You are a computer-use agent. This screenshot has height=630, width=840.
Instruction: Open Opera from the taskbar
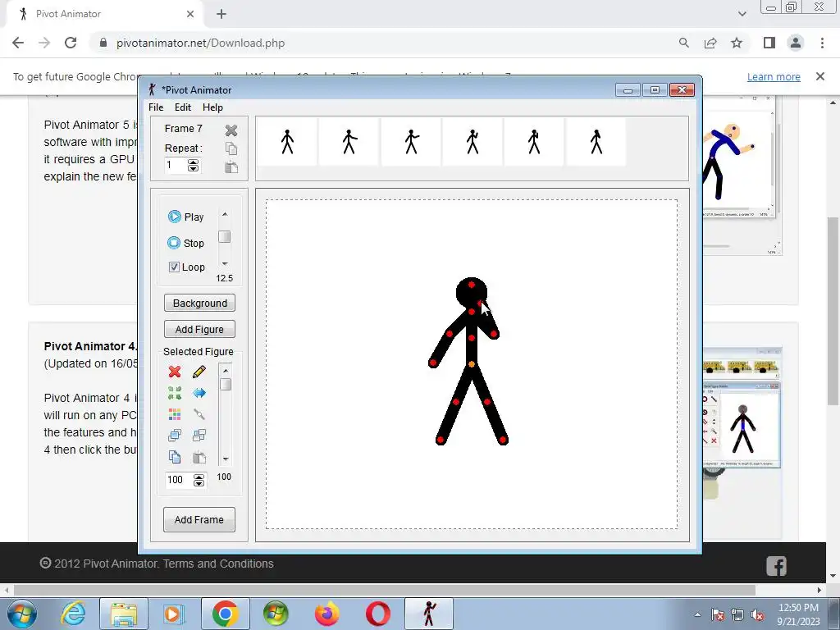coord(377,614)
